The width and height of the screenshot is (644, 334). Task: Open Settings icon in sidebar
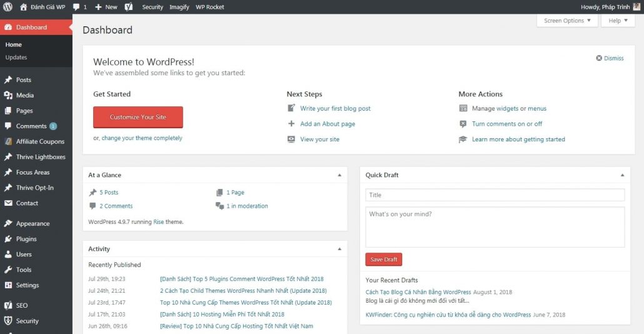8,285
